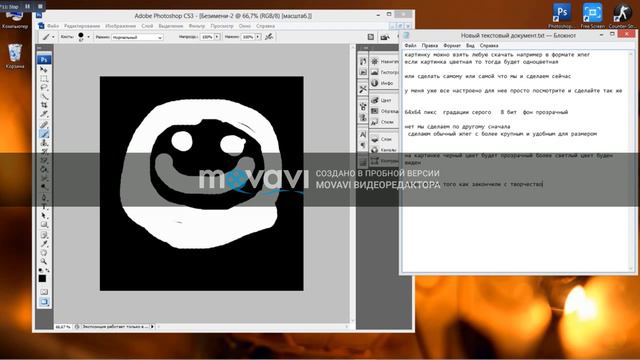Select the Slice tool
The image size is (640, 360).
pyautogui.click(x=44, y=114)
